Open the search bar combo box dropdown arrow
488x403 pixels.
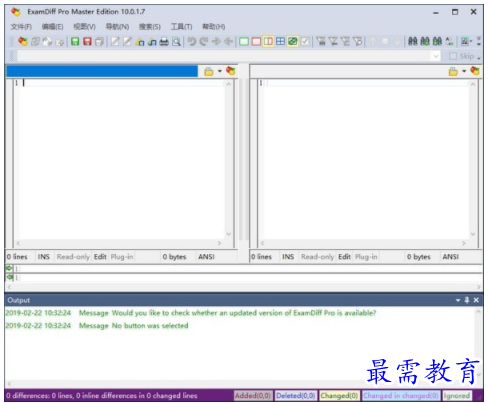[436, 56]
